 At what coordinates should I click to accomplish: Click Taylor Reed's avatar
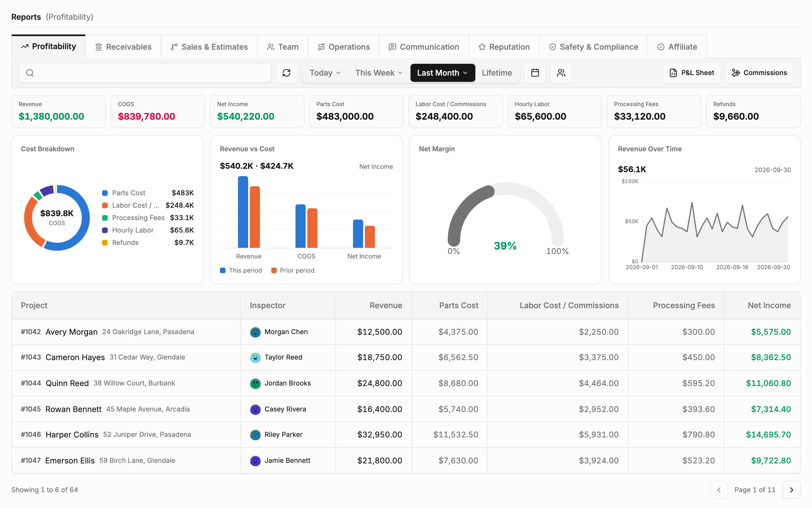(x=255, y=357)
